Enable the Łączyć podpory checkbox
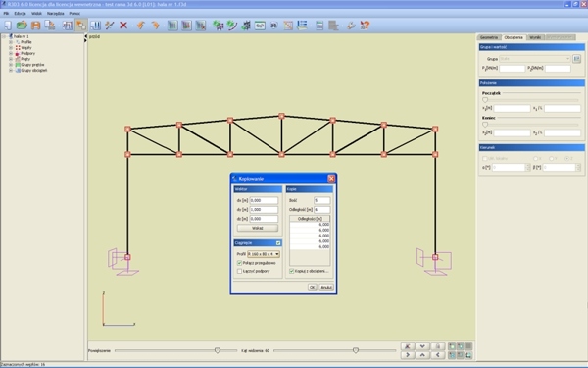The image size is (588, 368). point(239,271)
